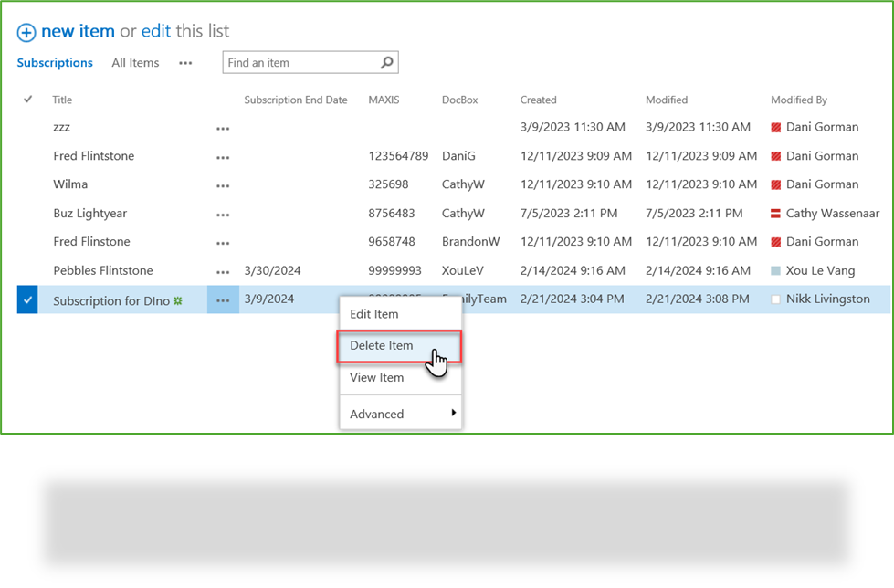This screenshot has width=894, height=588.
Task: Open the row ellipsis menu for Wilma
Action: 223,184
